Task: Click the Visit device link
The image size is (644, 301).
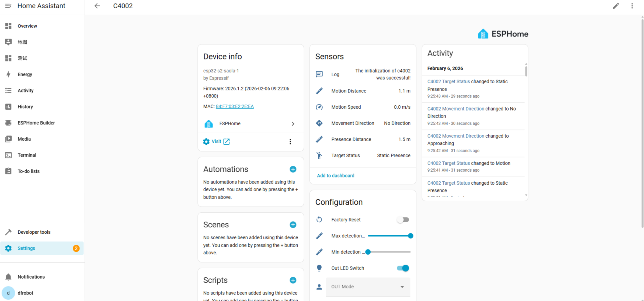Action: tap(216, 141)
